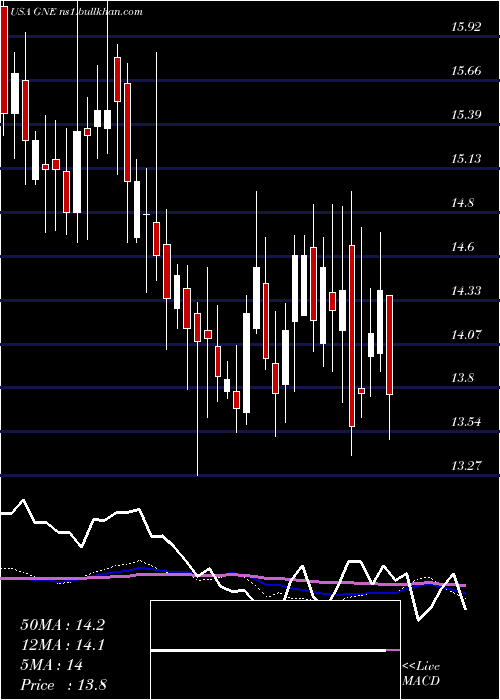Click the 14.6 price axis label

463,246
